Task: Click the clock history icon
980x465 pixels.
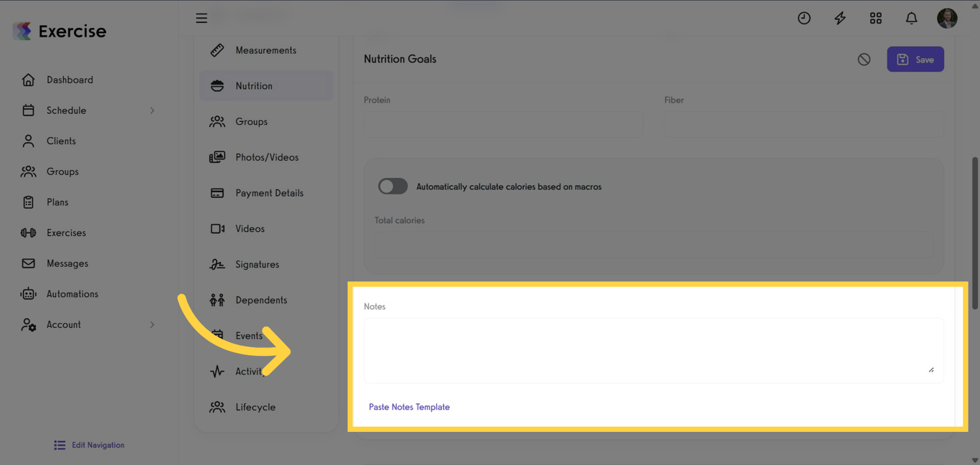Action: pos(804,18)
